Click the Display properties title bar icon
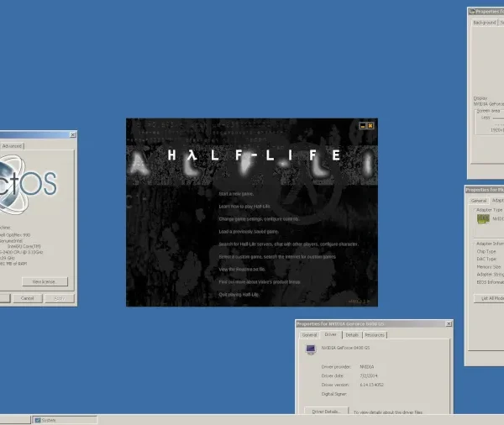Image resolution: width=504 pixels, height=425 pixels. click(x=472, y=12)
